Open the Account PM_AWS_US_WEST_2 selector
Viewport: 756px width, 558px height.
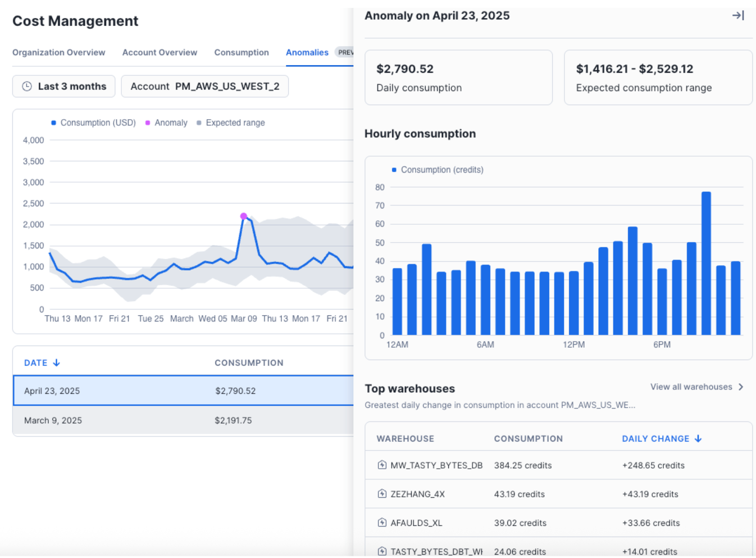[x=204, y=86]
